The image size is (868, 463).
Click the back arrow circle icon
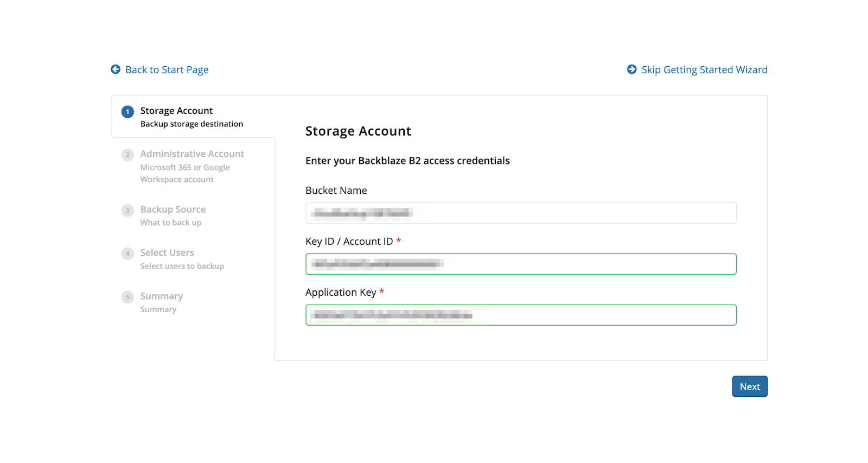tap(116, 69)
